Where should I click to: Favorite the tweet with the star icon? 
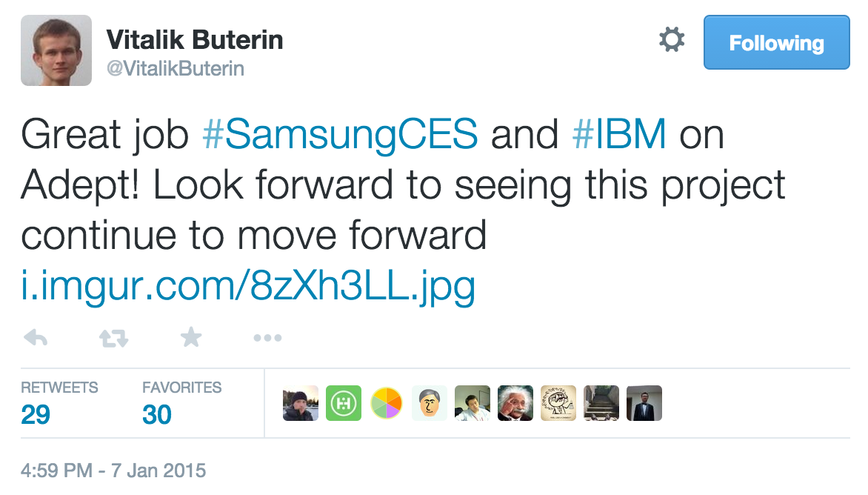click(191, 338)
